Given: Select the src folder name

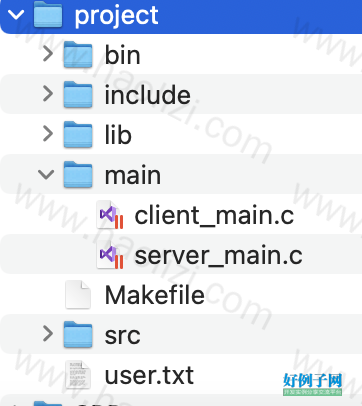Looking at the screenshot, I should pyautogui.click(x=122, y=336).
